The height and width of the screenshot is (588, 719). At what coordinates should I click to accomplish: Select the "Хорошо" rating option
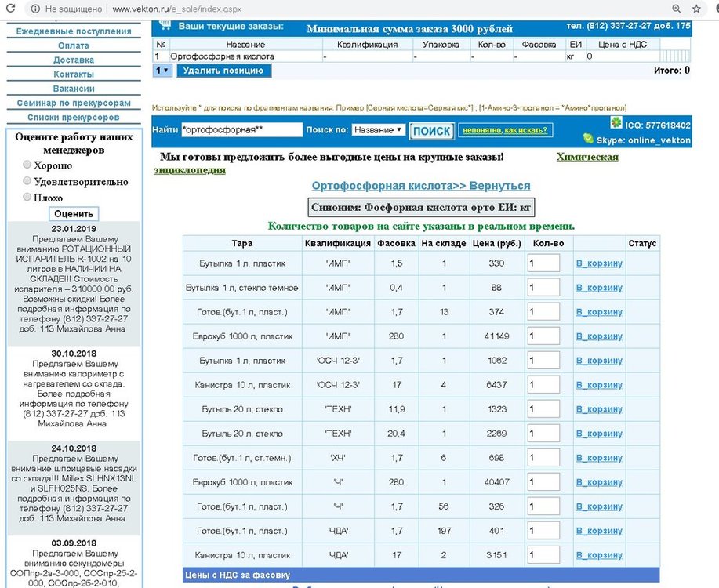pyautogui.click(x=27, y=165)
